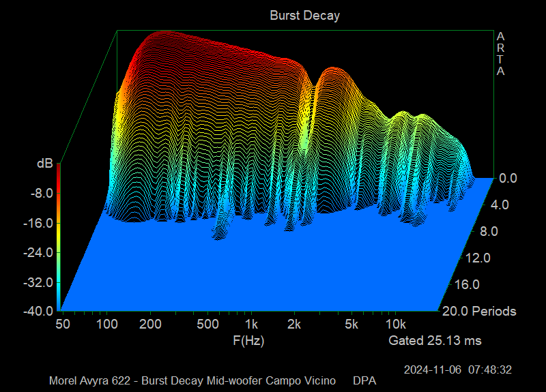Click the DPA label in caption
This screenshot has height=392, width=546.
coord(364,380)
